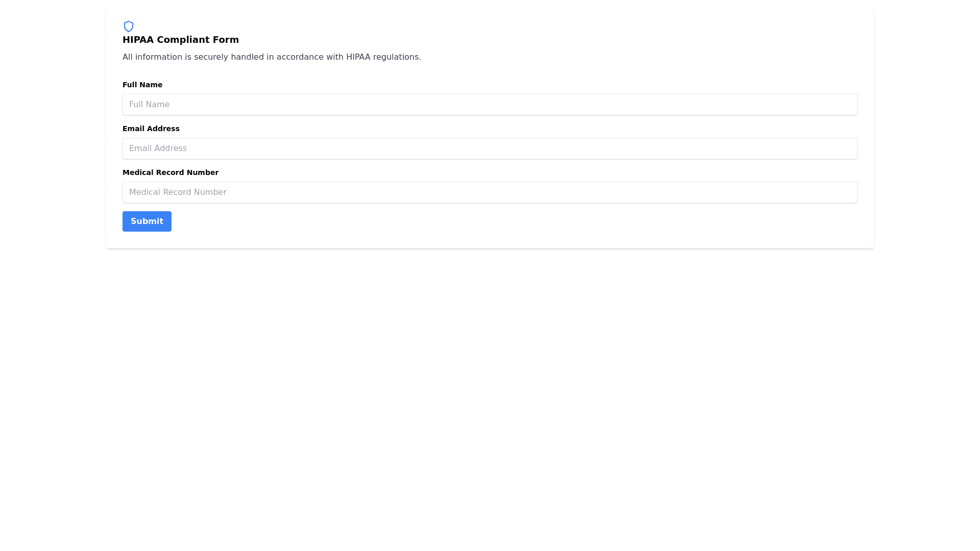The image size is (980, 551).
Task: Focus the Email Address input field
Action: pos(489,148)
